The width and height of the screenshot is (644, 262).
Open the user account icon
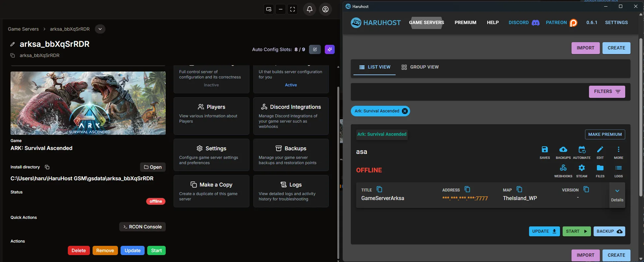click(x=325, y=9)
